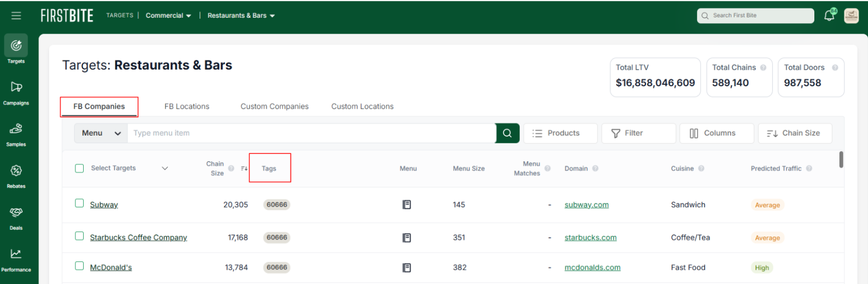Image resolution: width=868 pixels, height=284 pixels.
Task: Click chain size value 20,305
Action: [235, 205]
